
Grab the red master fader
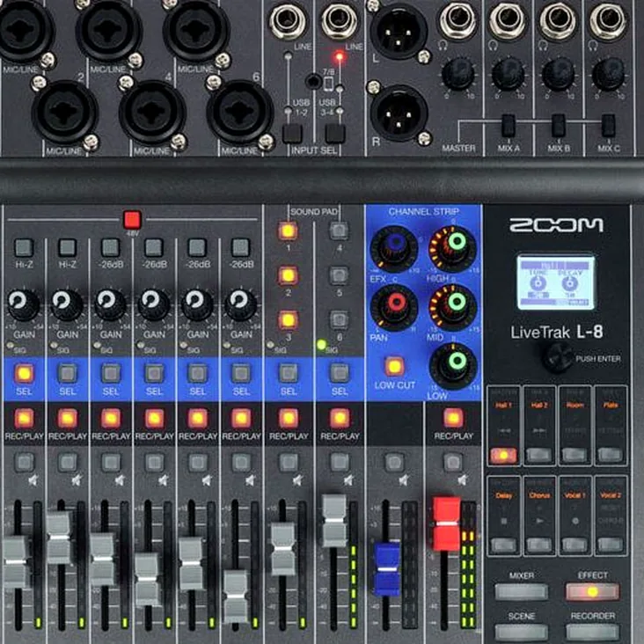(446, 523)
